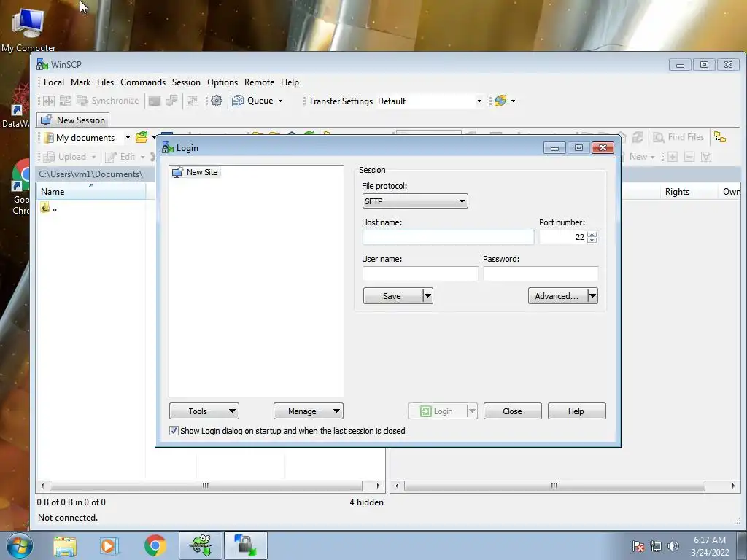
Task: Open the File protocol SFTP dropdown
Action: pos(415,201)
